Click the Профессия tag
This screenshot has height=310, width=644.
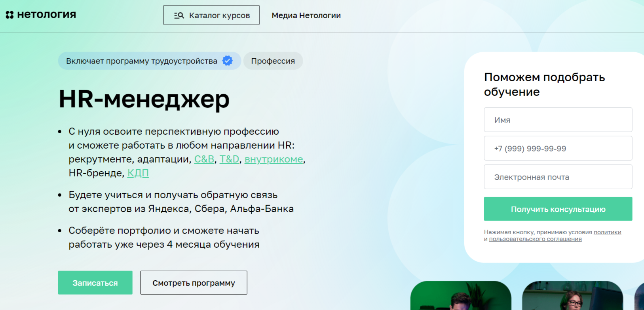(273, 61)
